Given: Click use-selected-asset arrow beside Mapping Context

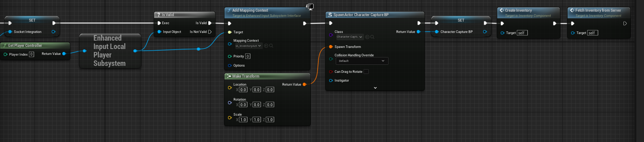Looking at the screenshot, I should click(x=266, y=46).
